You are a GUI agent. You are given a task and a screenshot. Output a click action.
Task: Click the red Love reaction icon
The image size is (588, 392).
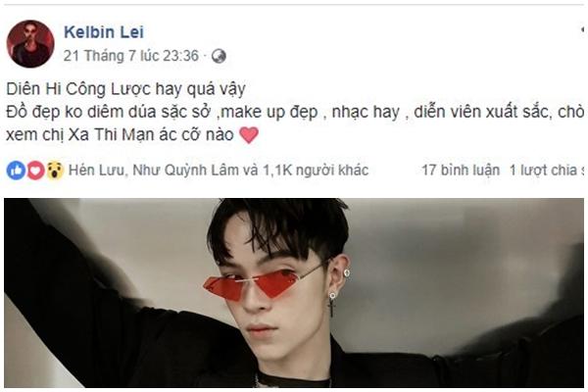[35, 171]
